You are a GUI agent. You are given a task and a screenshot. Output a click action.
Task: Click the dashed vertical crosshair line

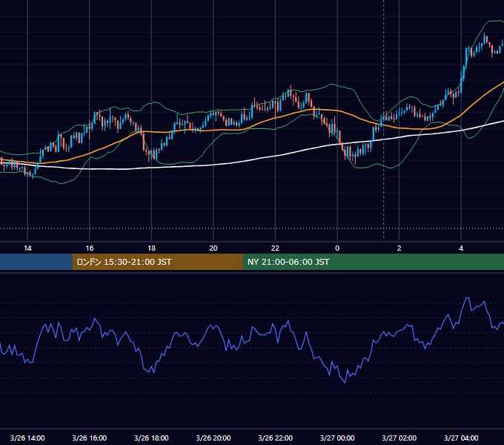coord(383,119)
